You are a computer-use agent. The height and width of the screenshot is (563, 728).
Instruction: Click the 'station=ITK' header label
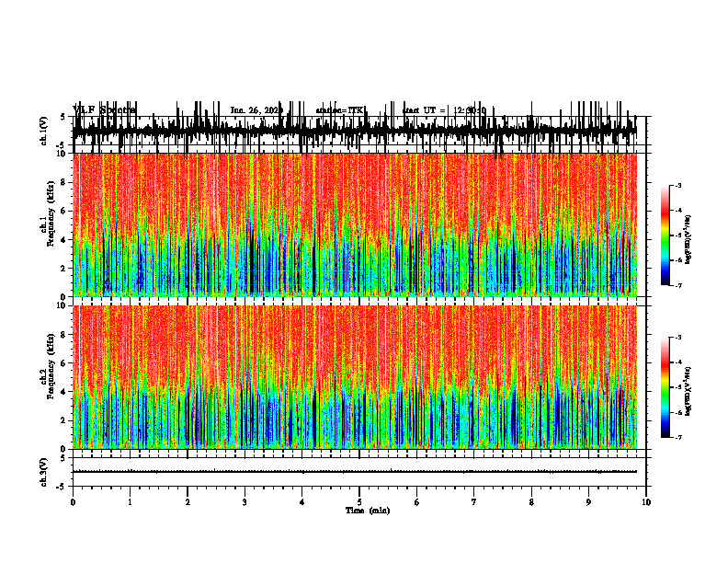pos(339,110)
